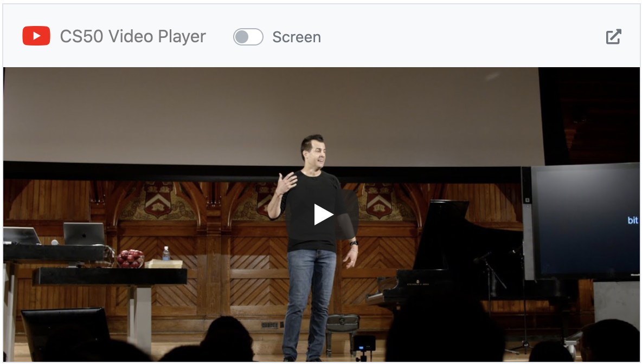Click the left crimson crest on wall
642x364 pixels.
(x=158, y=199)
